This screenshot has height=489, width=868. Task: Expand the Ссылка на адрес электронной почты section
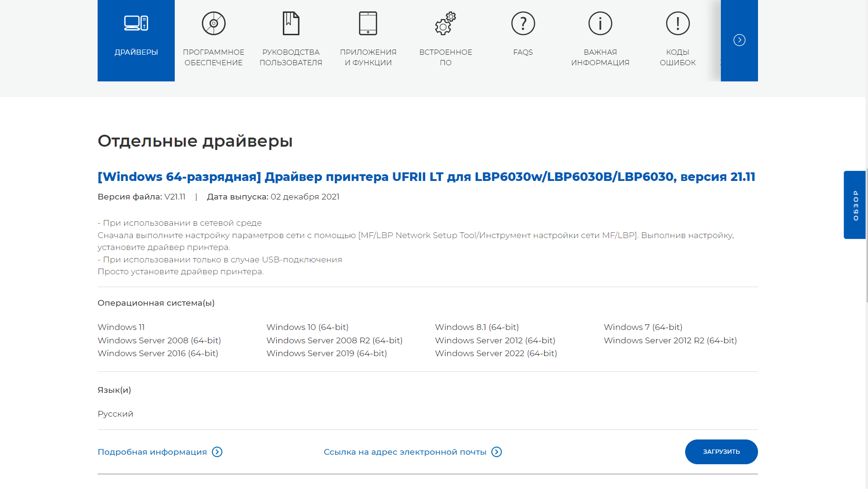tap(405, 452)
